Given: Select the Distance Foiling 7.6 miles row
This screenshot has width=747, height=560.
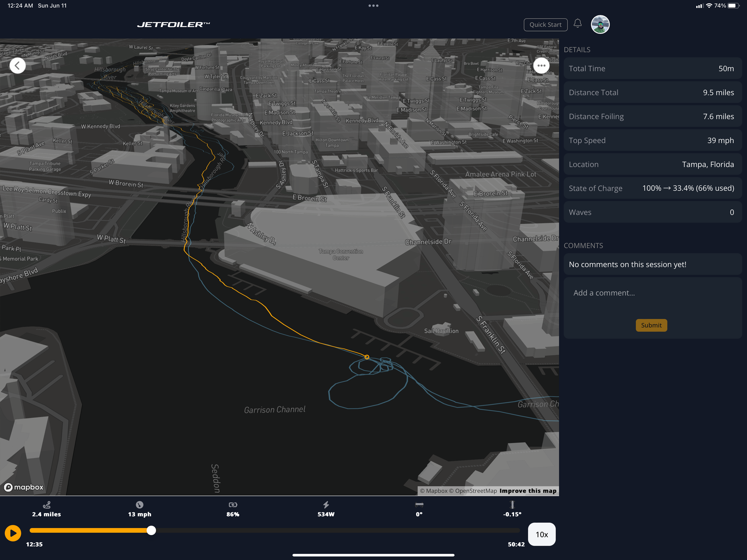Looking at the screenshot, I should click(x=652, y=116).
